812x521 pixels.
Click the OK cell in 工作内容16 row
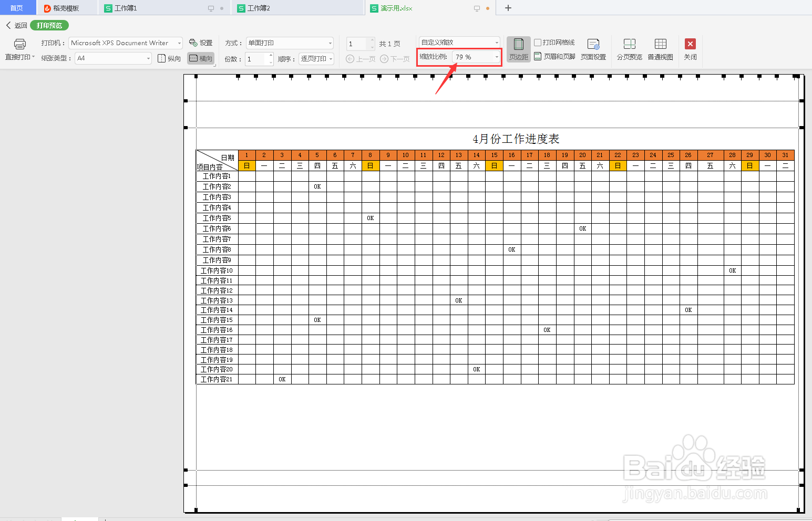[547, 330]
